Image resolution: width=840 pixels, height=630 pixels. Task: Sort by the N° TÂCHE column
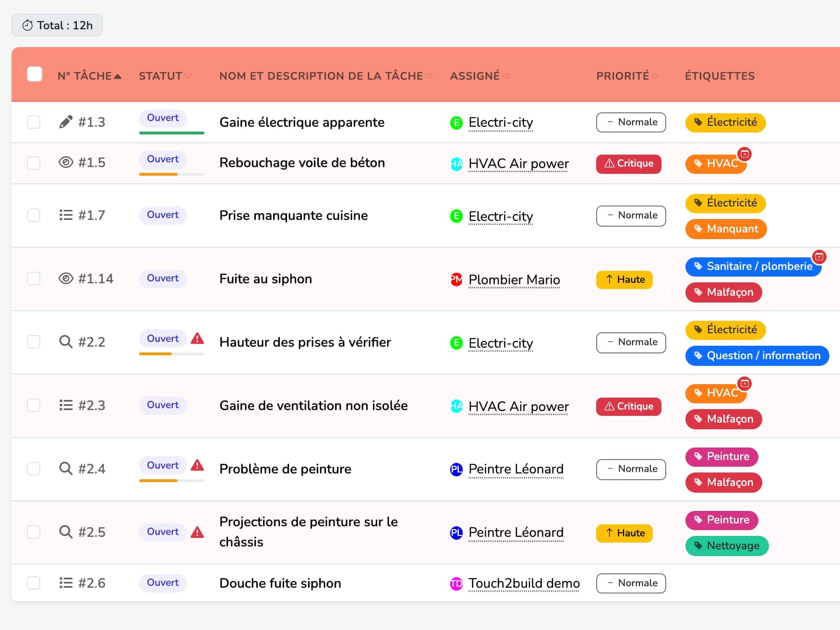pyautogui.click(x=89, y=76)
